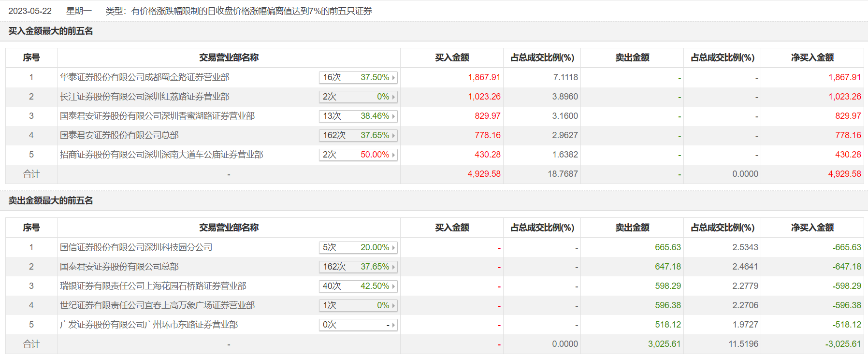Click 合计 in the sell table
The image size is (868, 357).
click(31, 344)
